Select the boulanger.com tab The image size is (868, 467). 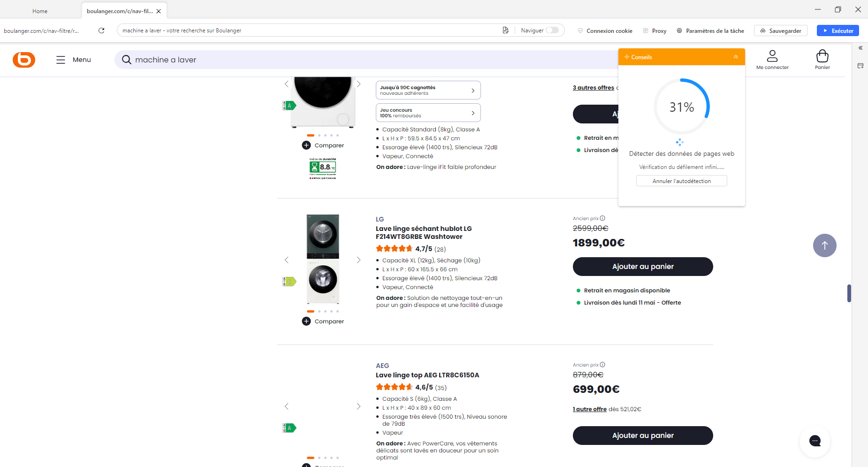[x=120, y=11]
